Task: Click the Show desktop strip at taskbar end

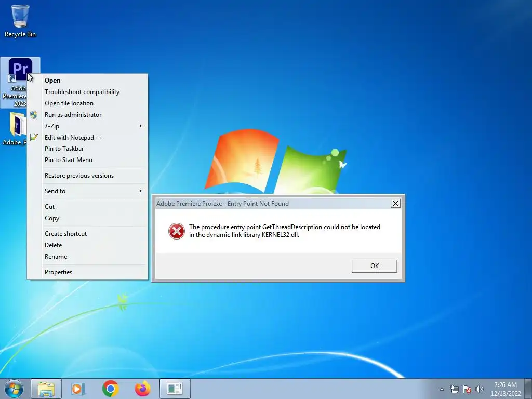Action: [528, 389]
